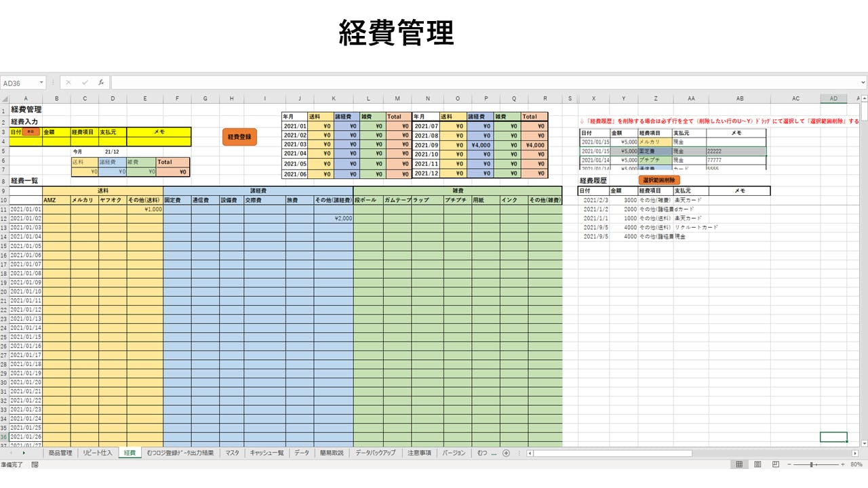Switch to Normal view in status bar
Viewport: 868px width, 488px height.
740,465
